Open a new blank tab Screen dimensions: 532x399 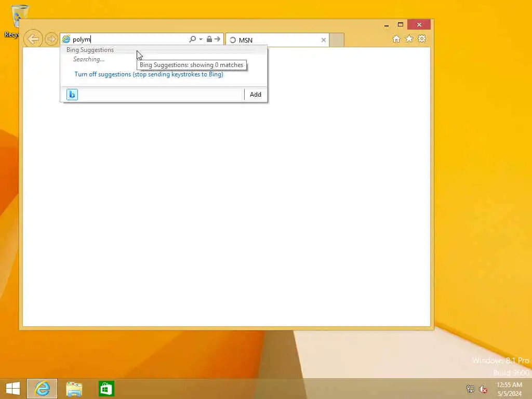(337, 40)
